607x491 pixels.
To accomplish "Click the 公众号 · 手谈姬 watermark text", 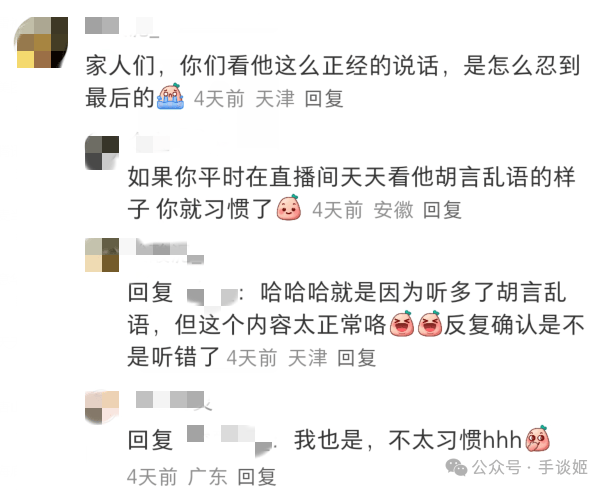I will point(530,467).
